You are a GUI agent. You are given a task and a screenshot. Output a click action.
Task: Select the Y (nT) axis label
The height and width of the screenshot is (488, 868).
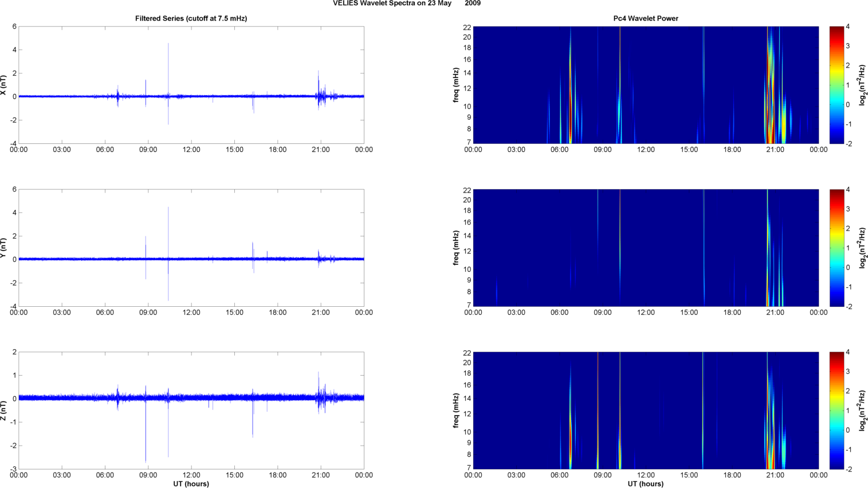[x=3, y=248]
